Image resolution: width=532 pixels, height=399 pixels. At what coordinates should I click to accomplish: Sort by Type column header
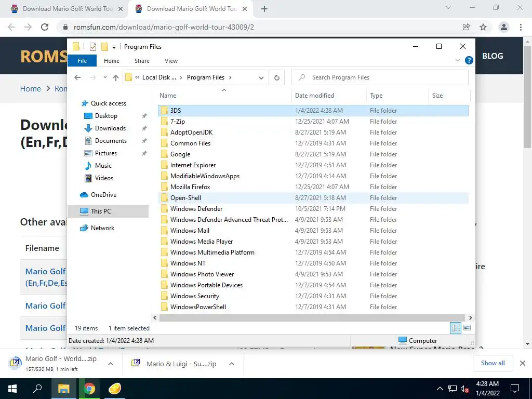click(397, 96)
